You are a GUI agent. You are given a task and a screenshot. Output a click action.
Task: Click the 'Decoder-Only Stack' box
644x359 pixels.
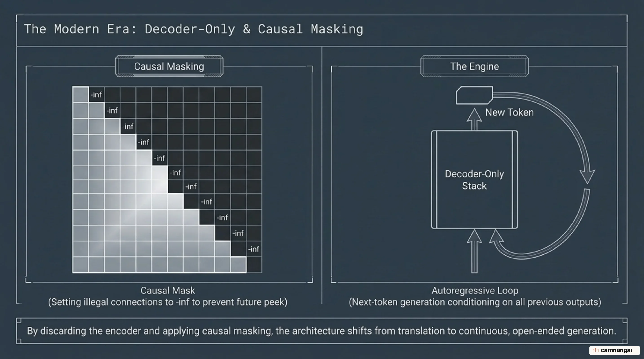474,179
